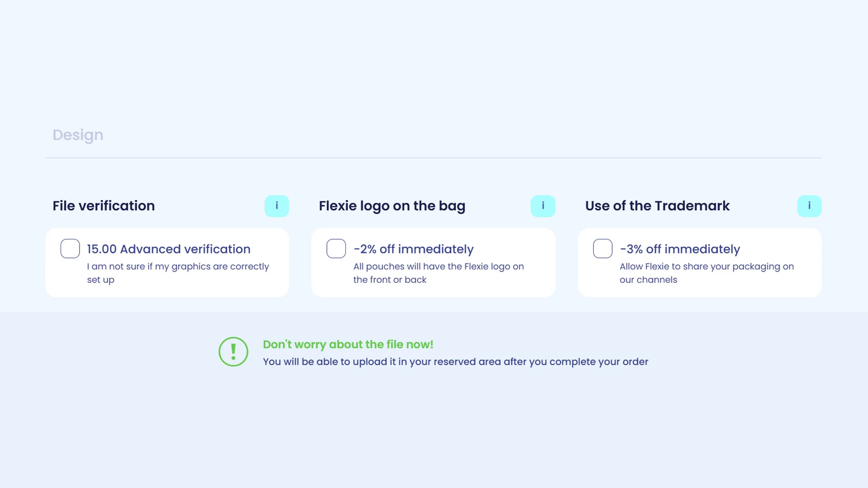
Task: Select the -2% off immediately label
Action: point(414,249)
